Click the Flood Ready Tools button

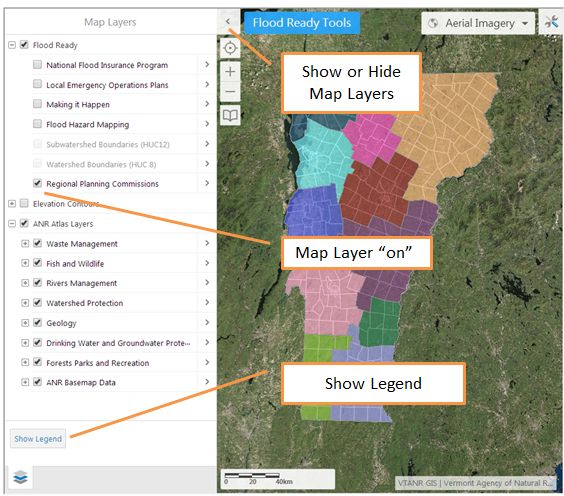point(302,23)
